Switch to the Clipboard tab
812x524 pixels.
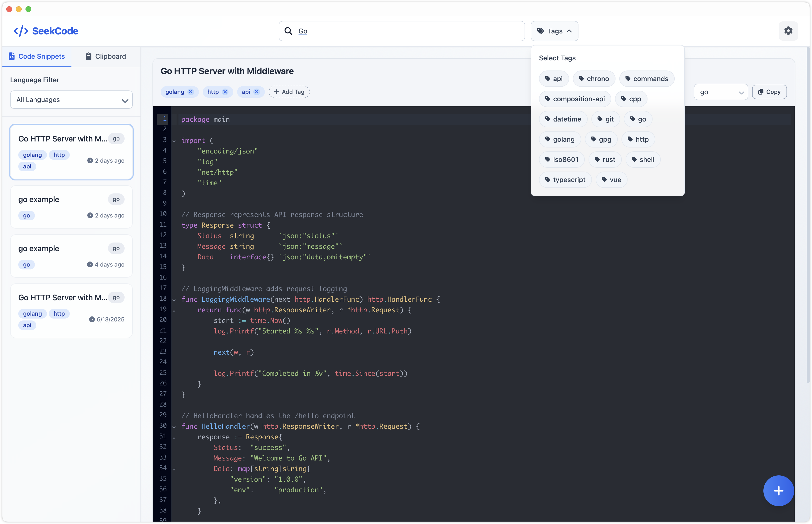tap(105, 57)
